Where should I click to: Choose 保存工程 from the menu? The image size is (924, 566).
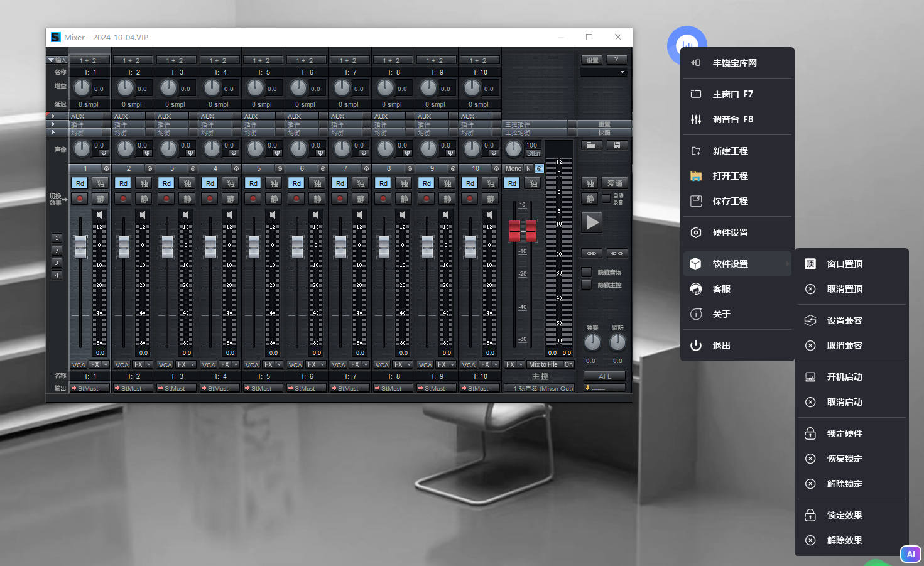(737, 201)
